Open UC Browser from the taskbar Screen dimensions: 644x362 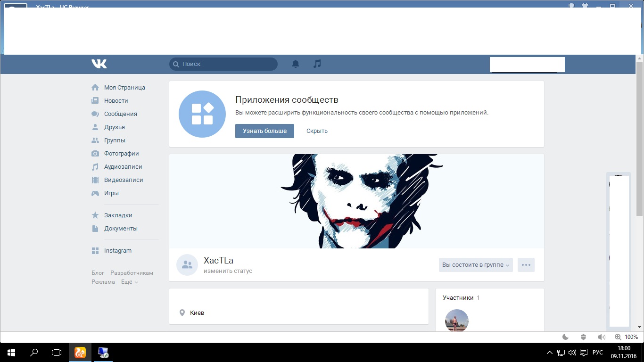80,352
